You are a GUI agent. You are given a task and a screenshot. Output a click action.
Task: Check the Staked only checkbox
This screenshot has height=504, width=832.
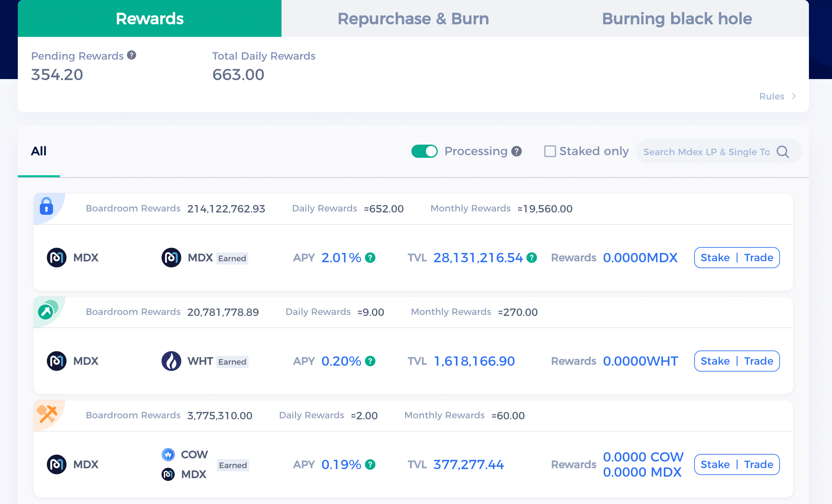[550, 151]
